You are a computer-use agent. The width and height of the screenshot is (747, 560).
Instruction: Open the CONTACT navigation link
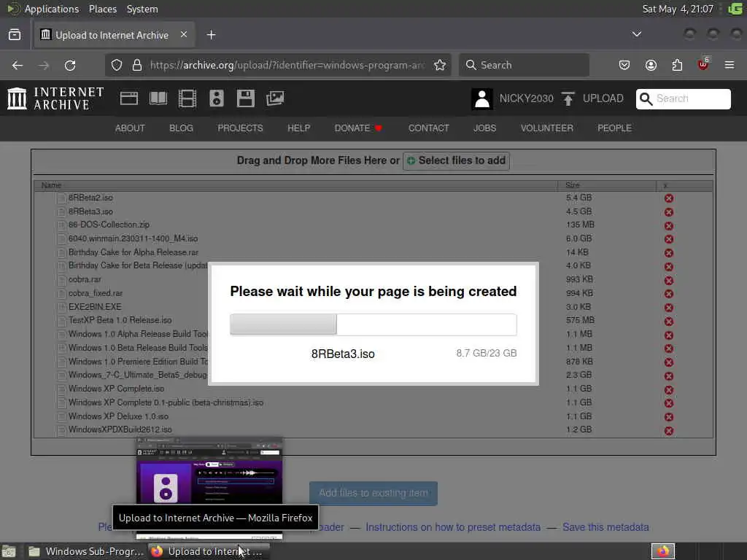(x=429, y=128)
